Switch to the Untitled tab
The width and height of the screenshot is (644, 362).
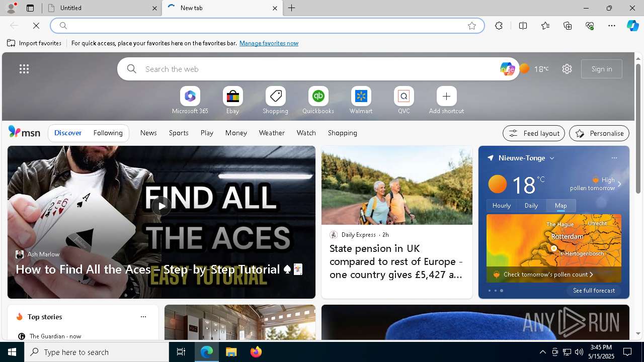[102, 8]
